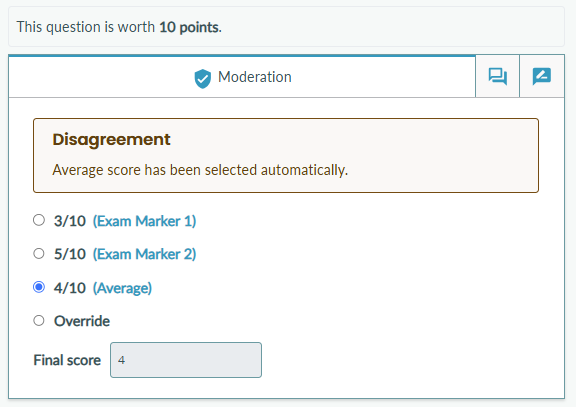Click the (Average) link text
The height and width of the screenshot is (407, 576).
[122, 288]
